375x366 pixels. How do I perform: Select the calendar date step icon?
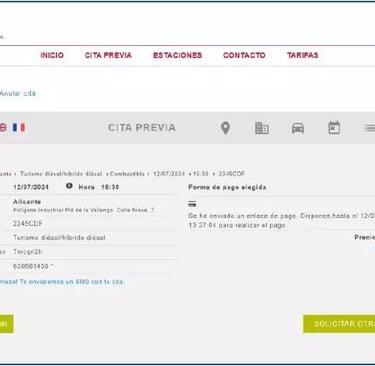pos(334,128)
